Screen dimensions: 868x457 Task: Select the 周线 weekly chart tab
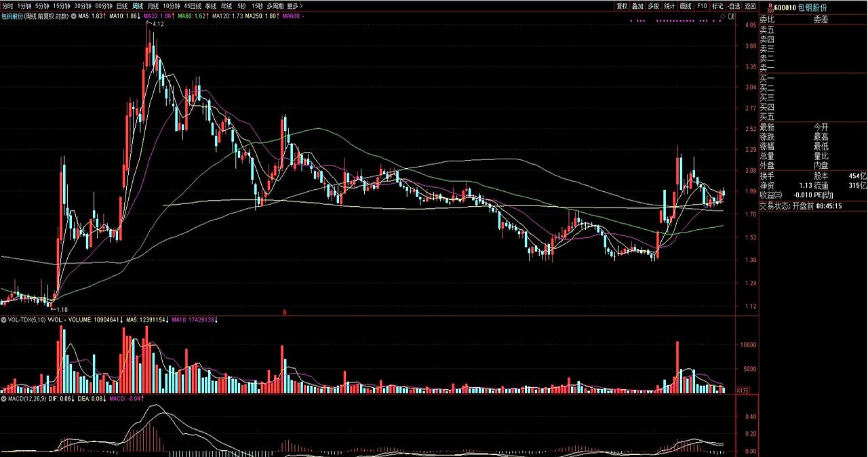(138, 5)
